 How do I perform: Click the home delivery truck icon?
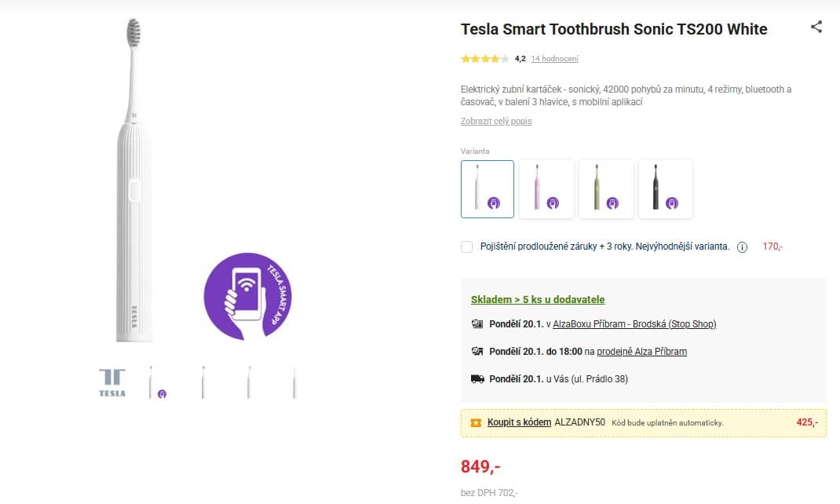[x=477, y=378]
